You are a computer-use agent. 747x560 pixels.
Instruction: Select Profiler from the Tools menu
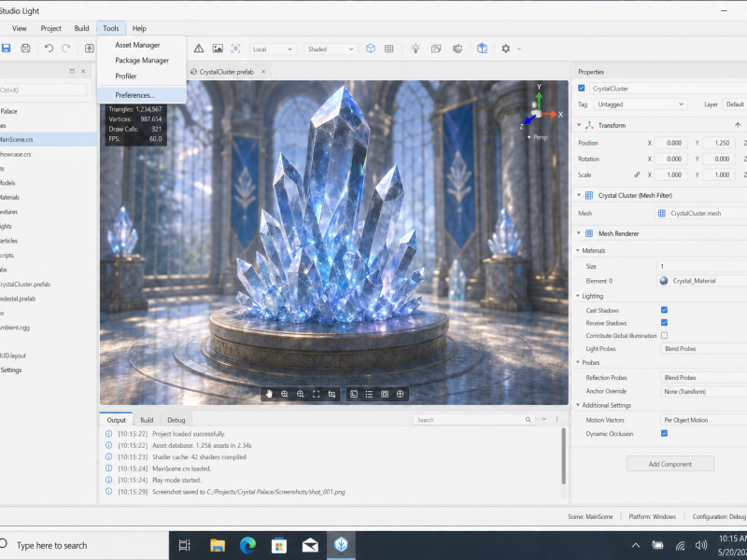(x=142, y=77)
